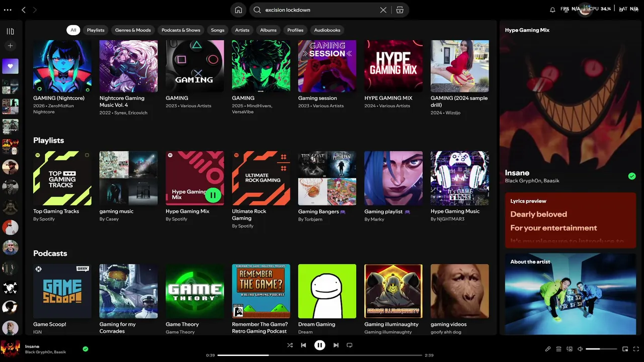
Task: Open Nightcore Gaming Music Vol. 4 album
Action: coord(128,66)
